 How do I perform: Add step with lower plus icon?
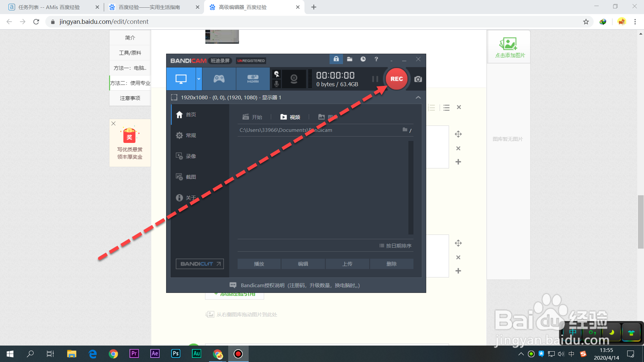tap(458, 271)
